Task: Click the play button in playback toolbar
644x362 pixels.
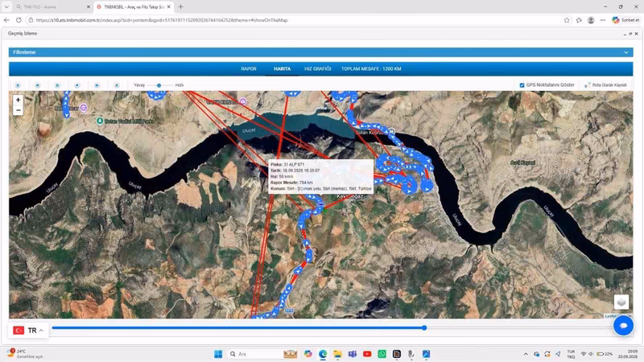Action: (57, 85)
